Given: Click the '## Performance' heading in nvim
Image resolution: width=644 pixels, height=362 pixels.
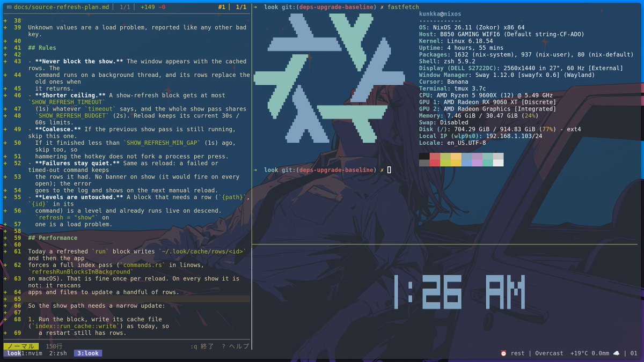Looking at the screenshot, I should point(53,238).
